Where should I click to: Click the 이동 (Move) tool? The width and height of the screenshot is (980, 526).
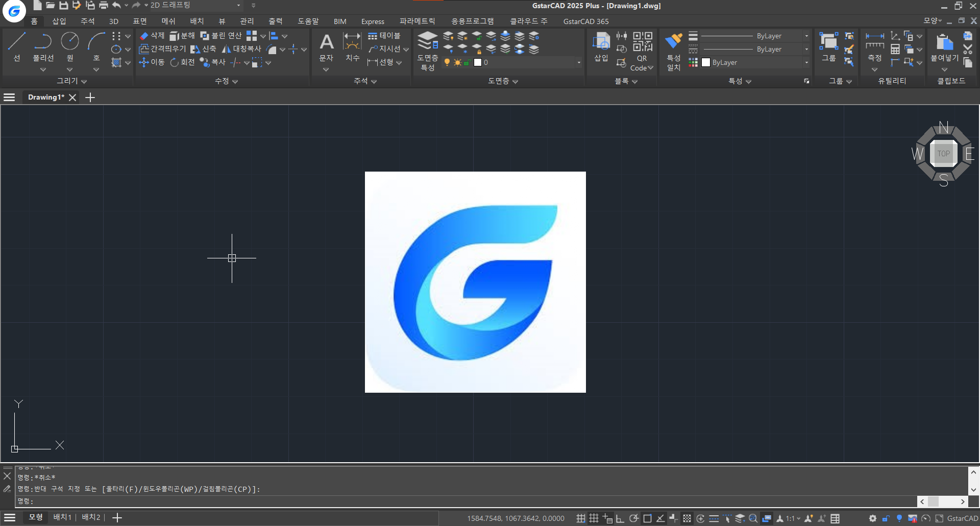152,62
